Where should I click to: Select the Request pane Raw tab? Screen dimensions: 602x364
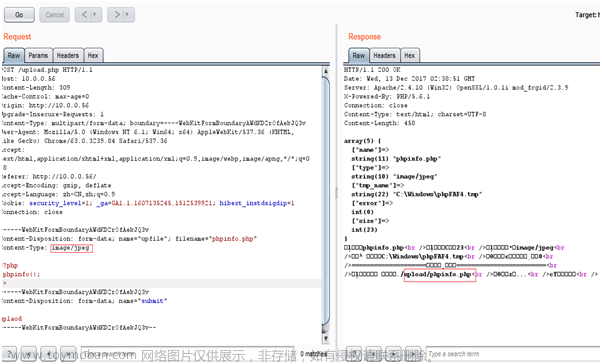coord(14,56)
